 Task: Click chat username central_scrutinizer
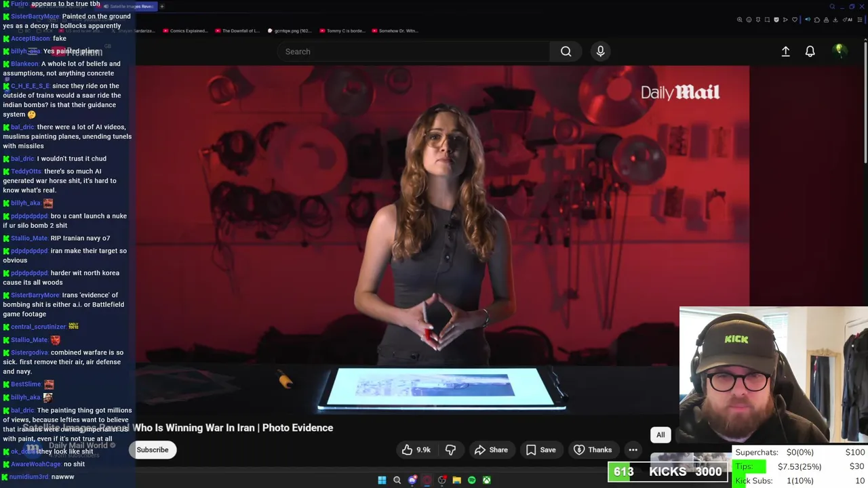(38, 327)
